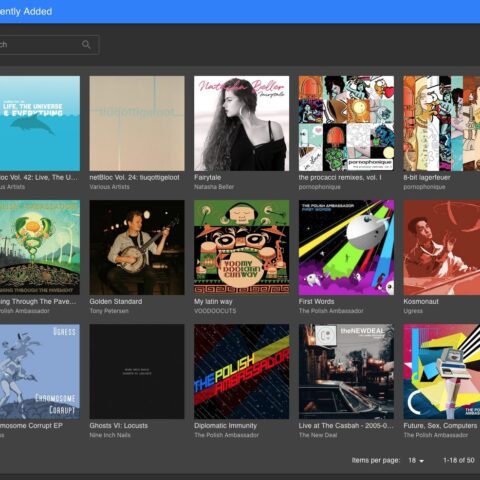The height and width of the screenshot is (480, 480).
Task: Open the My latin way album cover
Action: point(242,247)
